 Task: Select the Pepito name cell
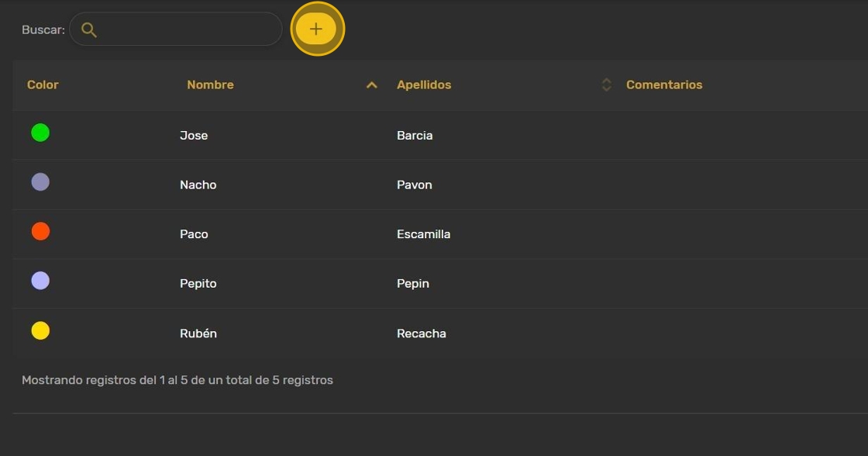198,284
